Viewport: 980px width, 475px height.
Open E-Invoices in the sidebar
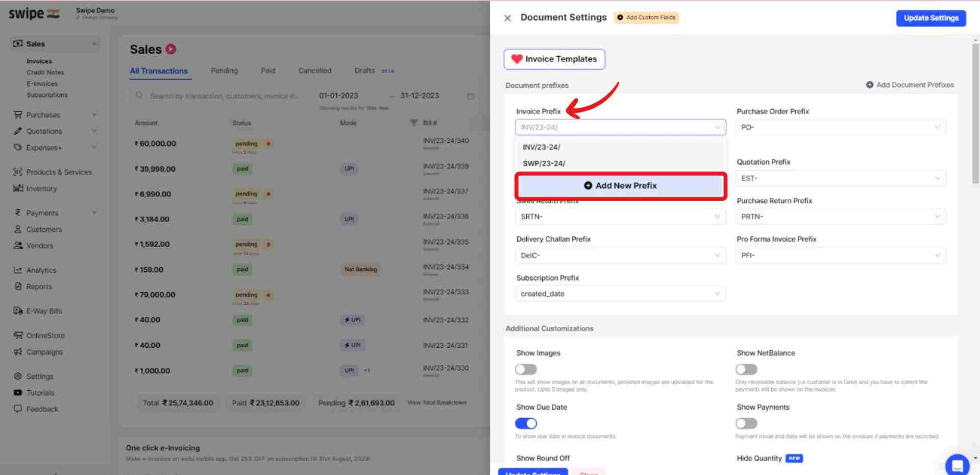42,84
